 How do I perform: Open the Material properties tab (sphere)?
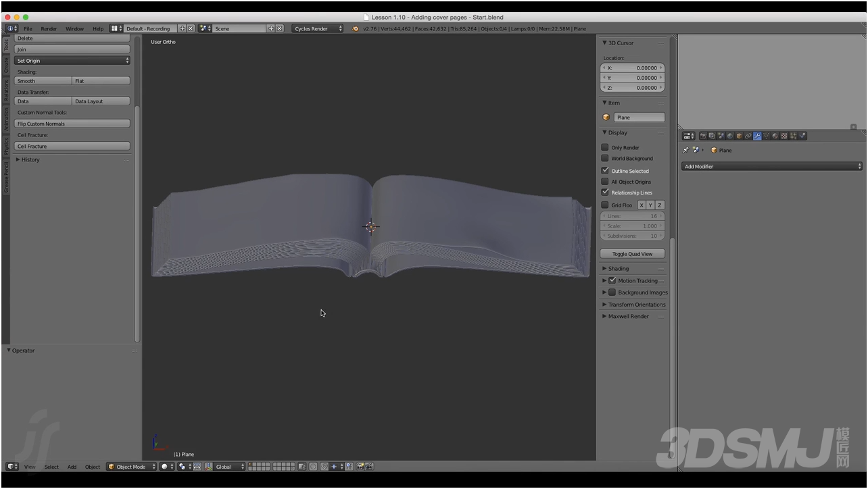coord(775,136)
